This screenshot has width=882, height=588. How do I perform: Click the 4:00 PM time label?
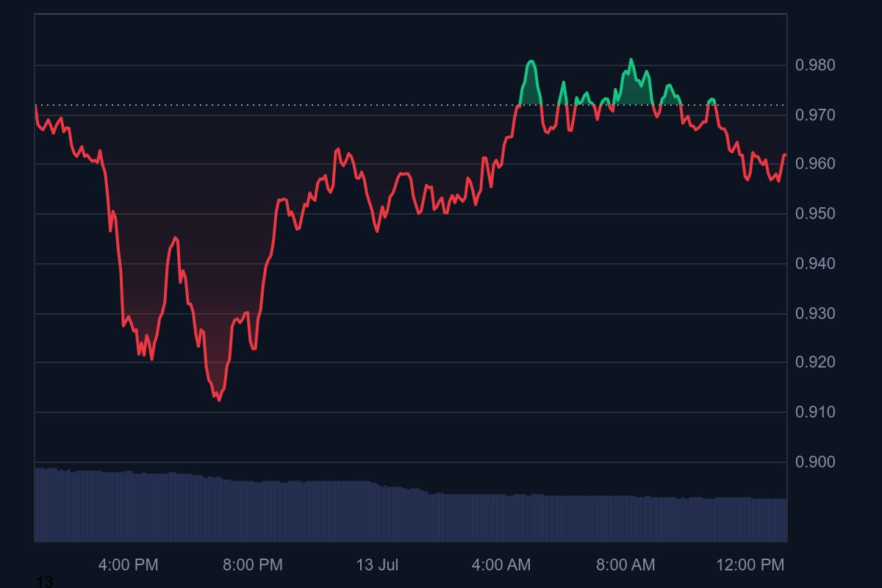tap(128, 565)
